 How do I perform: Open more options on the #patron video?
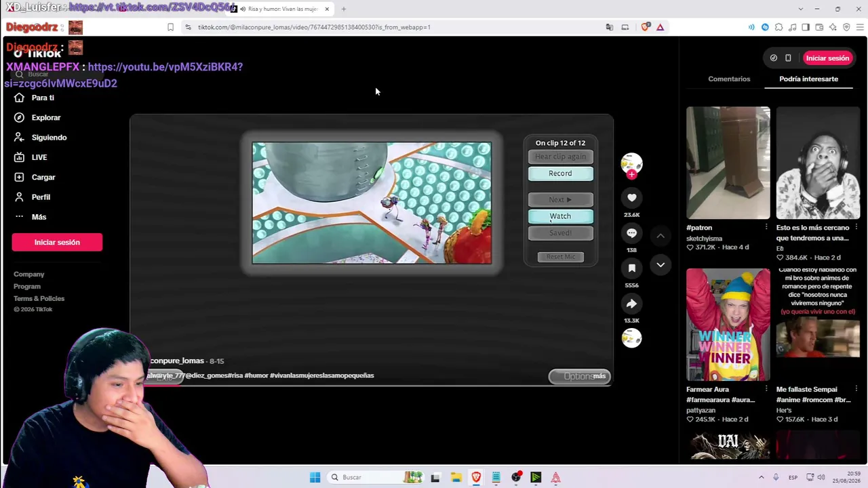[766, 228]
